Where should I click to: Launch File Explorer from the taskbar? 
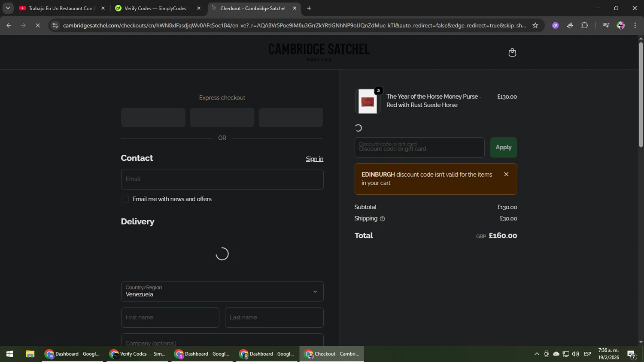pos(30,354)
